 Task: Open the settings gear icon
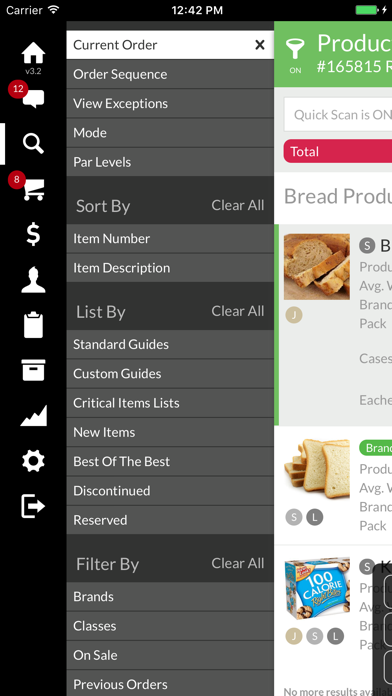(x=33, y=461)
